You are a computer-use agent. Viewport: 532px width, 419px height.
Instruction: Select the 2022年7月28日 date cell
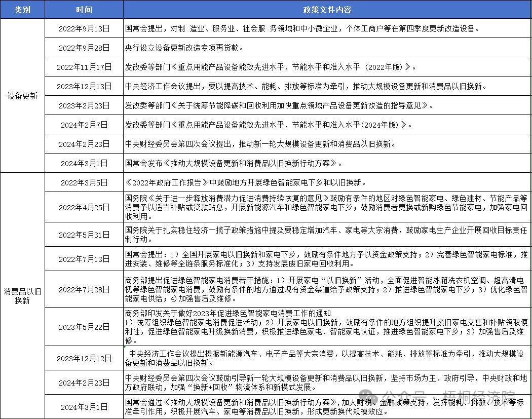click(x=84, y=289)
